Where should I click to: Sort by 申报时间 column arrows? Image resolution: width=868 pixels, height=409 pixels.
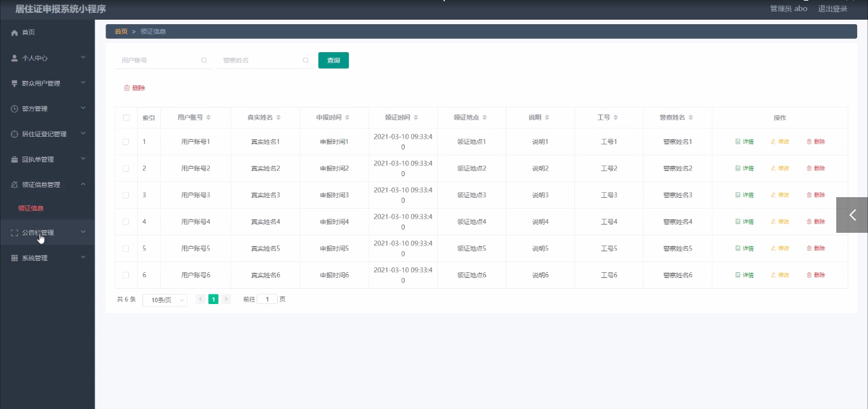(347, 118)
